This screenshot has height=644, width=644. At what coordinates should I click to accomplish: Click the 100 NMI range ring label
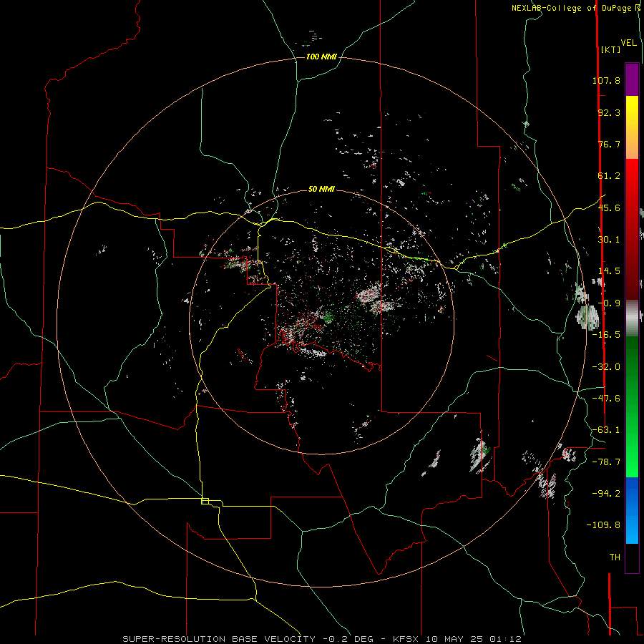[321, 57]
